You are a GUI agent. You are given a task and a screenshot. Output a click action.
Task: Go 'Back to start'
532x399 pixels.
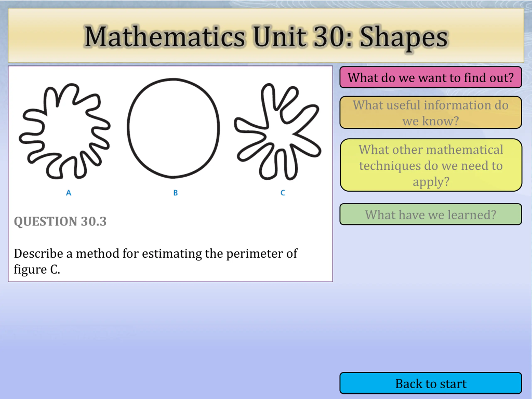tap(431, 383)
